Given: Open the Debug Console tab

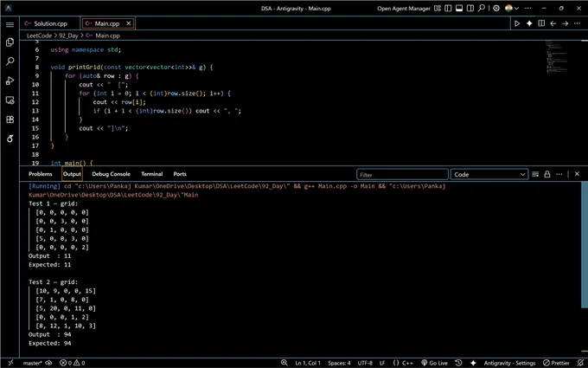Looking at the screenshot, I should click(111, 174).
